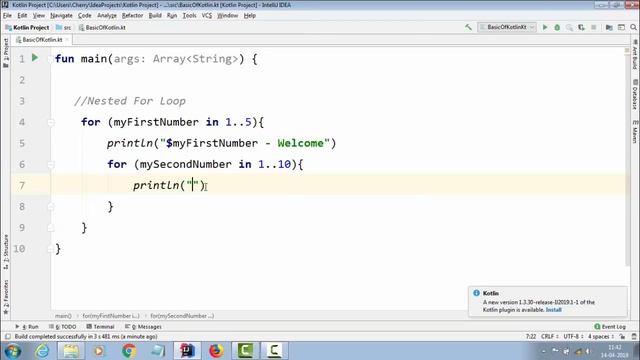Screen dimensions: 640x360
Task: Click inside the println quotes on line 7
Action: [193, 185]
